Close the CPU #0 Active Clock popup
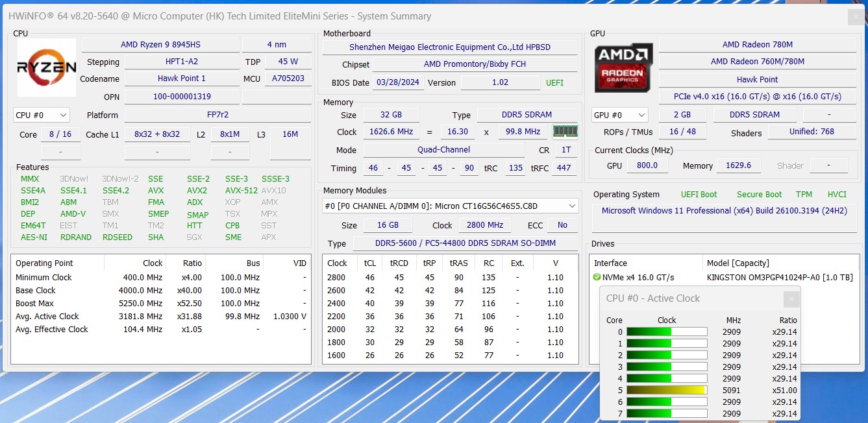 (x=791, y=299)
